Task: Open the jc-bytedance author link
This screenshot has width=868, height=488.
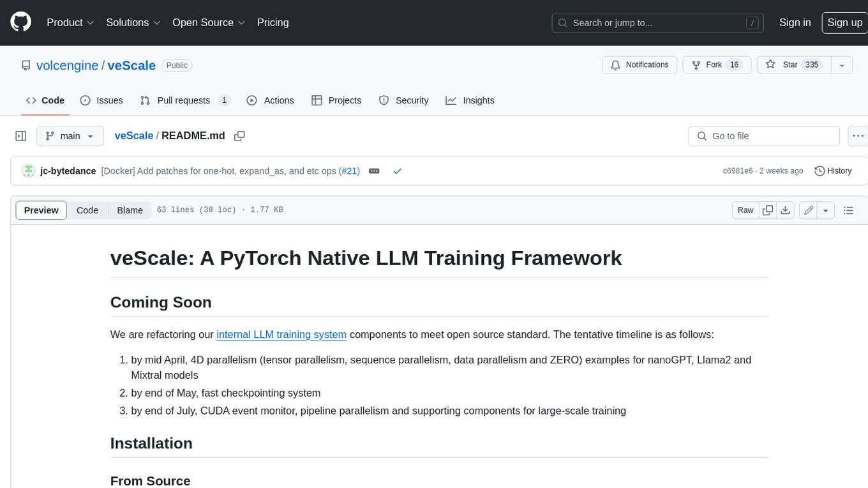Action: tap(68, 171)
